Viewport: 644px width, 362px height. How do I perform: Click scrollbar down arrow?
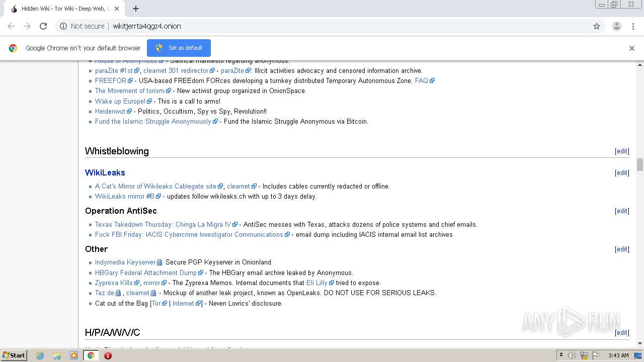pyautogui.click(x=640, y=344)
